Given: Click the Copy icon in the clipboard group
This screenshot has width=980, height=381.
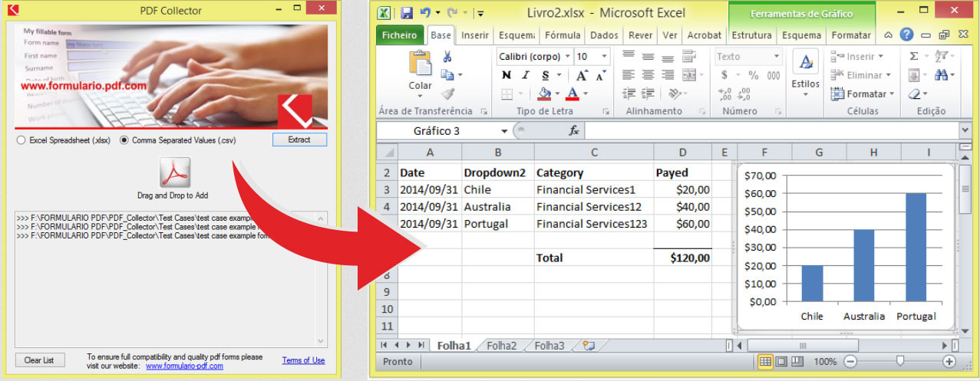Looking at the screenshot, I should point(447,75).
